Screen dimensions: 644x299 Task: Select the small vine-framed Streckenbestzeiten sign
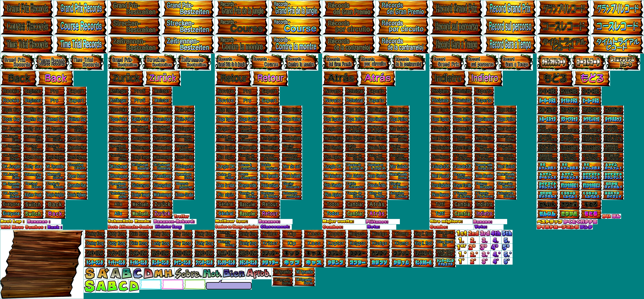[x=160, y=62]
